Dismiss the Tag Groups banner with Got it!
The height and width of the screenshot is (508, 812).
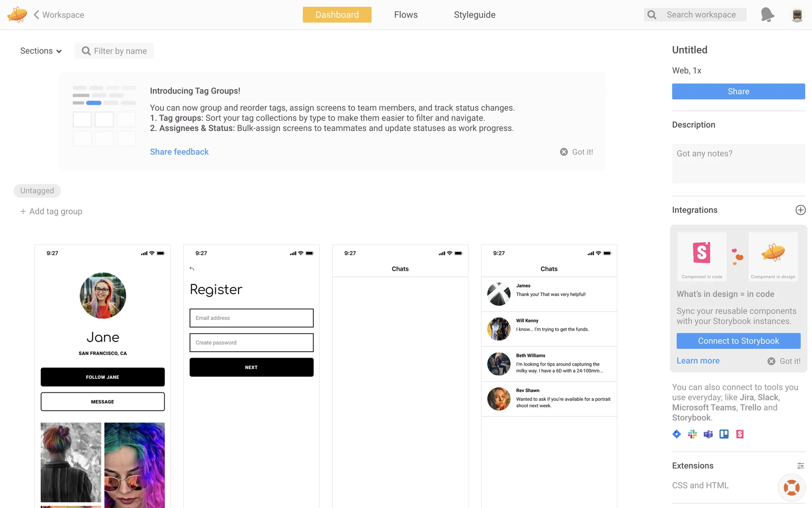click(x=577, y=152)
